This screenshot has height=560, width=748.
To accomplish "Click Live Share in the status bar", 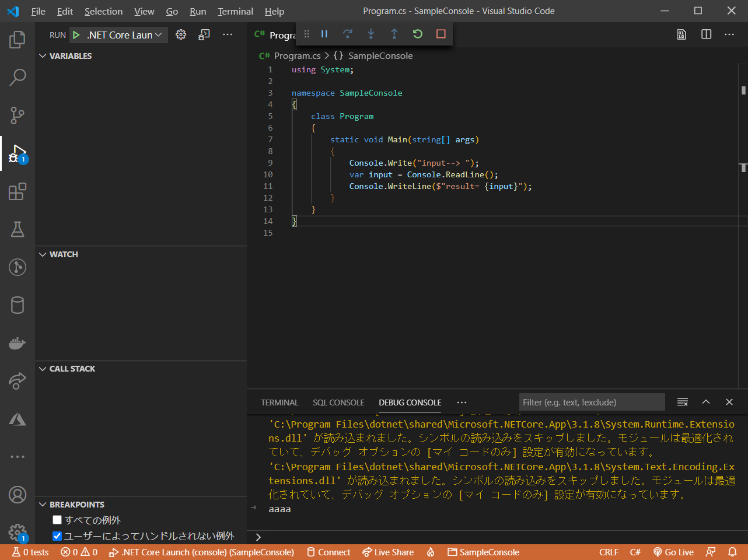I will tap(388, 552).
